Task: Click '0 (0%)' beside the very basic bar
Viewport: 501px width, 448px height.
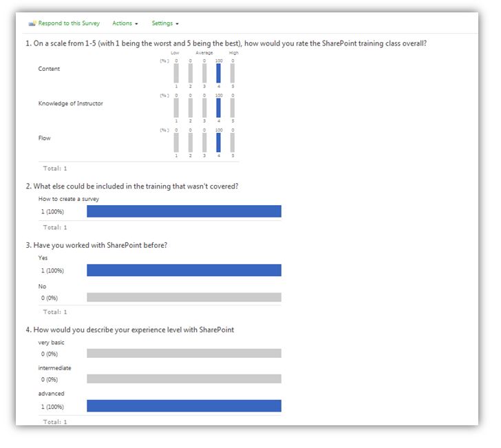Action: pos(50,354)
